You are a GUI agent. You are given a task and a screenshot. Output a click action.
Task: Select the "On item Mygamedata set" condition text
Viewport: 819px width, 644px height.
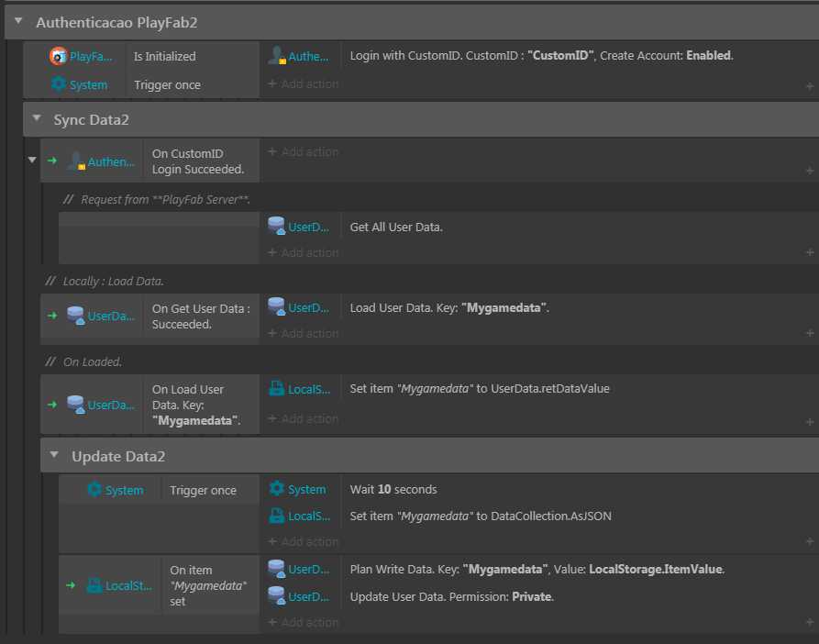pyautogui.click(x=208, y=585)
